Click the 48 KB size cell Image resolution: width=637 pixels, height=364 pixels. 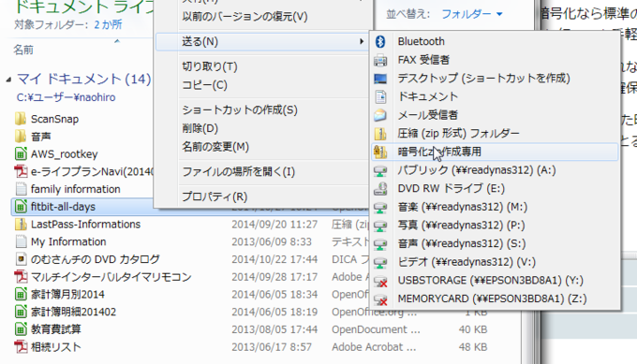click(x=473, y=347)
